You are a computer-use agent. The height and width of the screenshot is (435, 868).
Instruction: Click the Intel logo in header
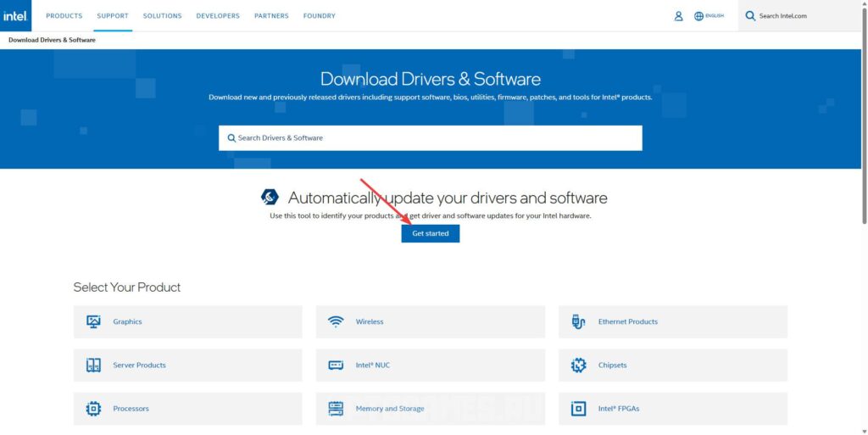[15, 15]
